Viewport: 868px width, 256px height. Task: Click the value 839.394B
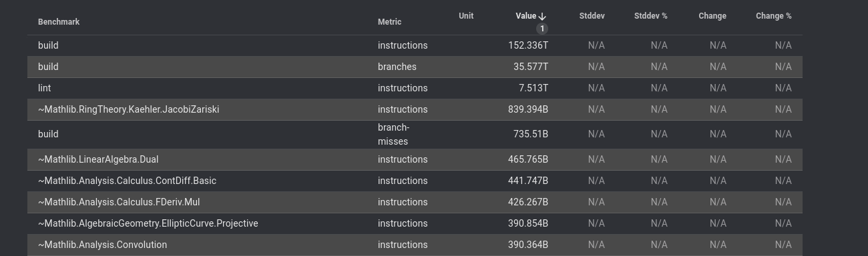528,109
